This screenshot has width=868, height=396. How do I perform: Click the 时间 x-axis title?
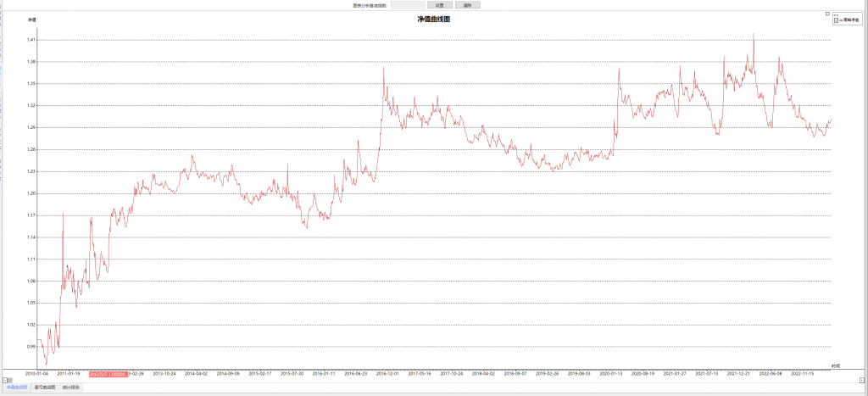pos(835,365)
